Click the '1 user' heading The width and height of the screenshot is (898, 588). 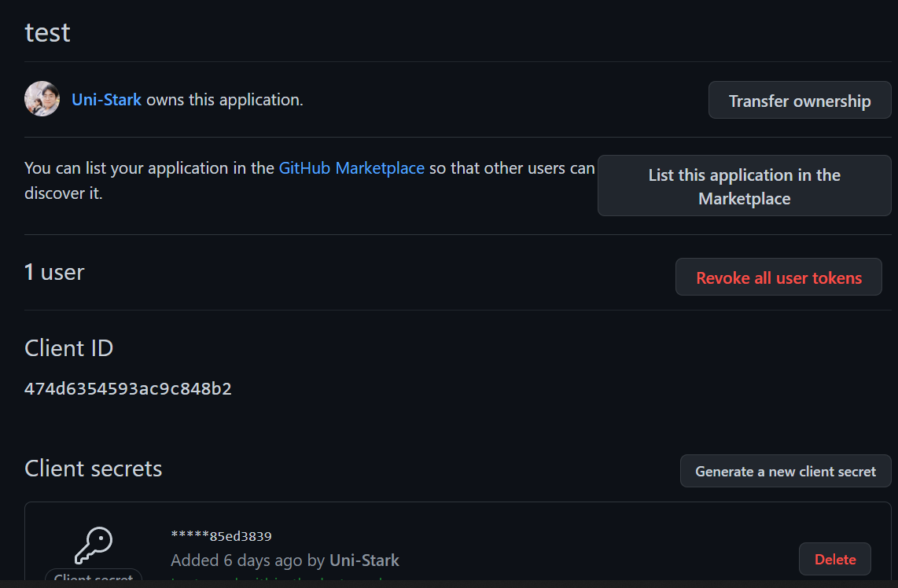pos(54,272)
